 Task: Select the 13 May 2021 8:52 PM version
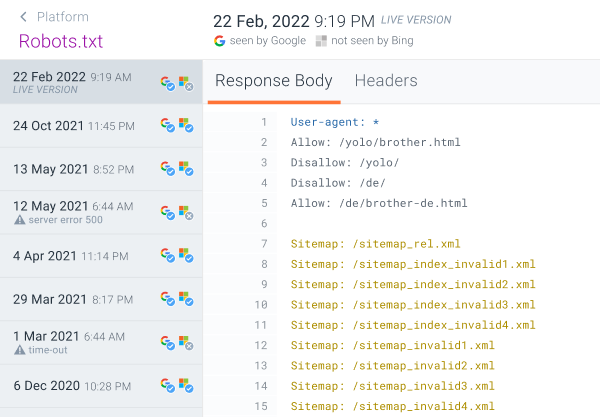pyautogui.click(x=101, y=169)
